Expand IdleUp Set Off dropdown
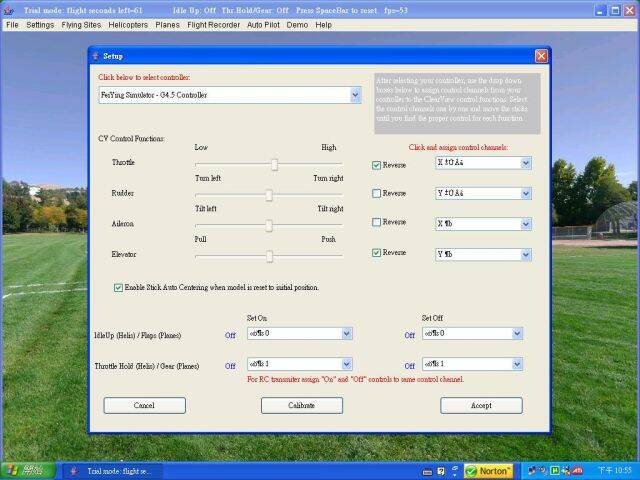 tap(517, 333)
